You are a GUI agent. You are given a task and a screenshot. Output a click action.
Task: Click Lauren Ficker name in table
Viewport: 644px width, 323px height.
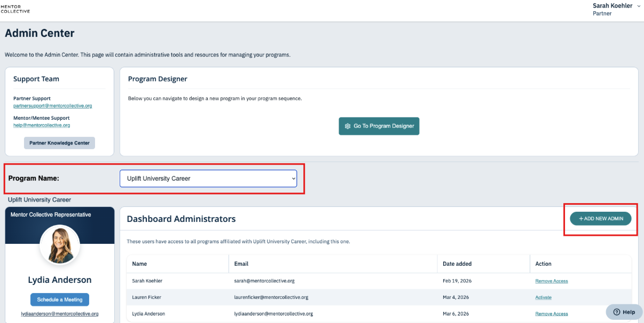pos(146,297)
